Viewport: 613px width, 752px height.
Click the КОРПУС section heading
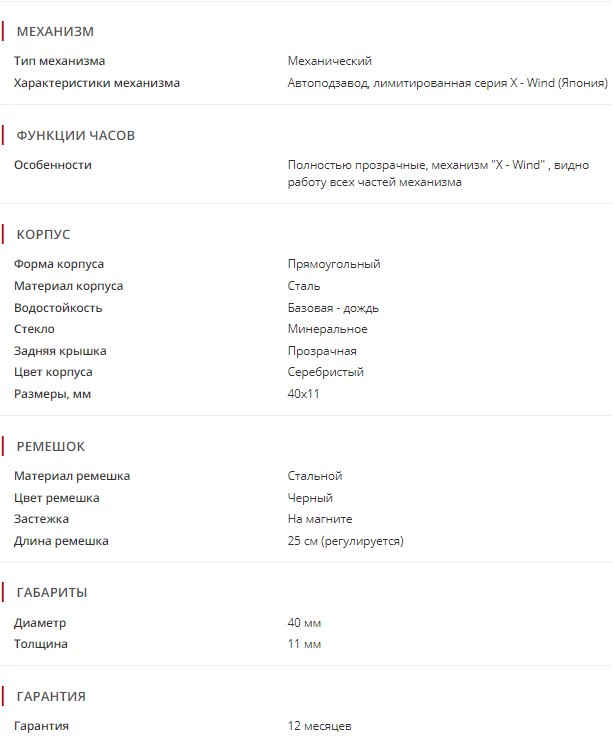[x=43, y=234]
